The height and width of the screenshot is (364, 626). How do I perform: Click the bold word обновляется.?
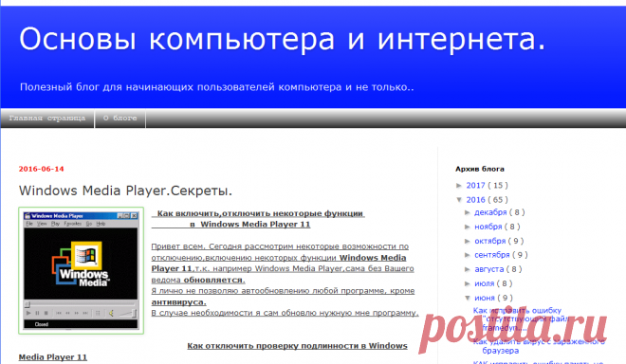[214, 280]
